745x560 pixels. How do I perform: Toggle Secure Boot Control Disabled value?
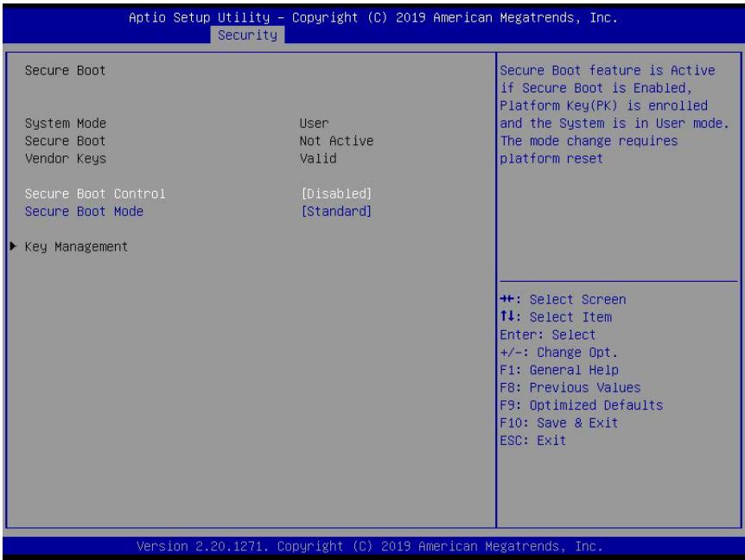[x=336, y=194]
